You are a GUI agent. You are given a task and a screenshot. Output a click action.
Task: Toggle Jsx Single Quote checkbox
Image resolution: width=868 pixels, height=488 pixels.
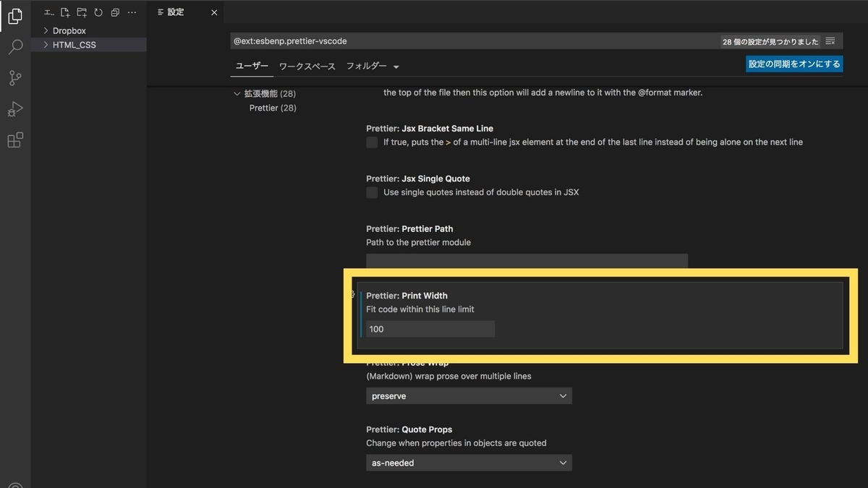pos(372,192)
